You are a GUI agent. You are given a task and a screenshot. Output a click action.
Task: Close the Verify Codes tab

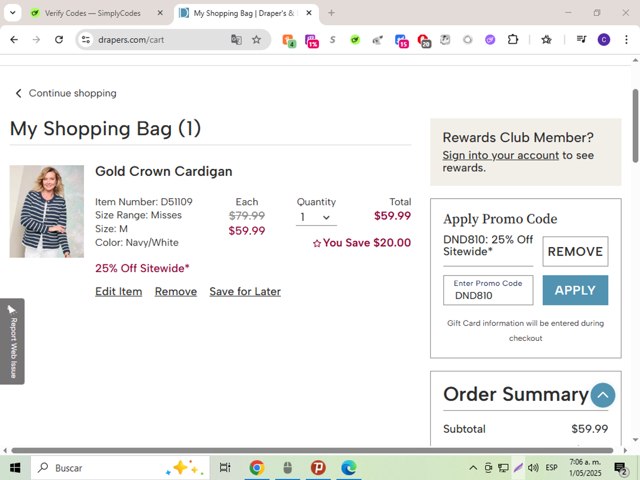[x=160, y=13]
